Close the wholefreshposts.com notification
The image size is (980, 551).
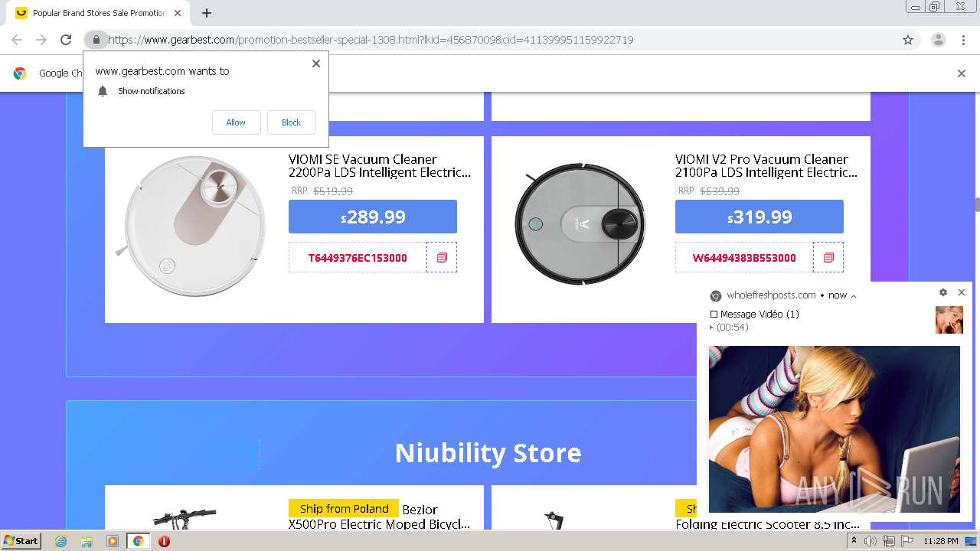pyautogui.click(x=962, y=292)
